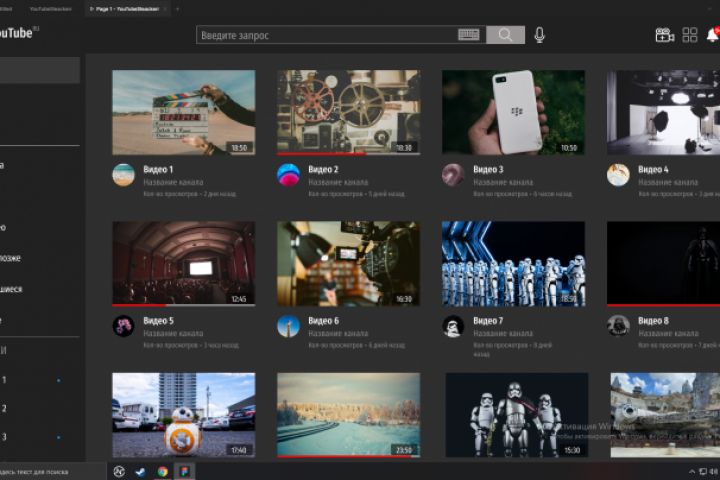Click channel avatar next to Видео 2
Viewport: 720px width, 480px height.
pyautogui.click(x=288, y=175)
